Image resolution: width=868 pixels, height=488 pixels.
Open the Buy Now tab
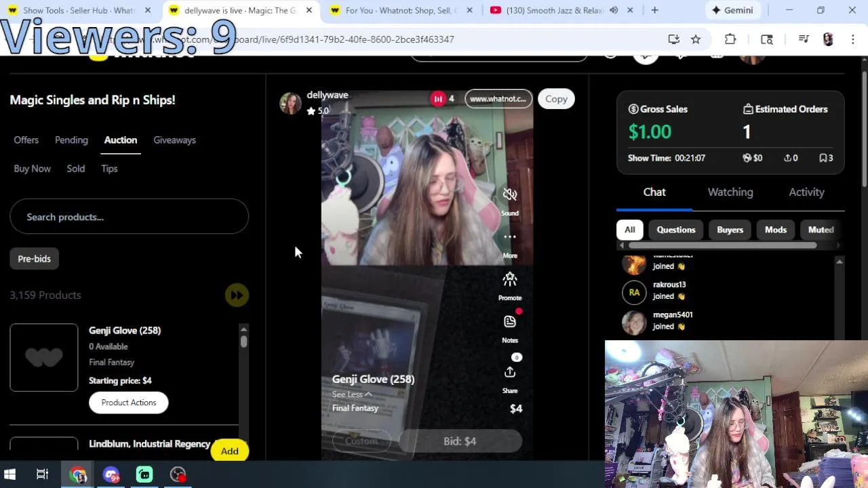click(33, 168)
